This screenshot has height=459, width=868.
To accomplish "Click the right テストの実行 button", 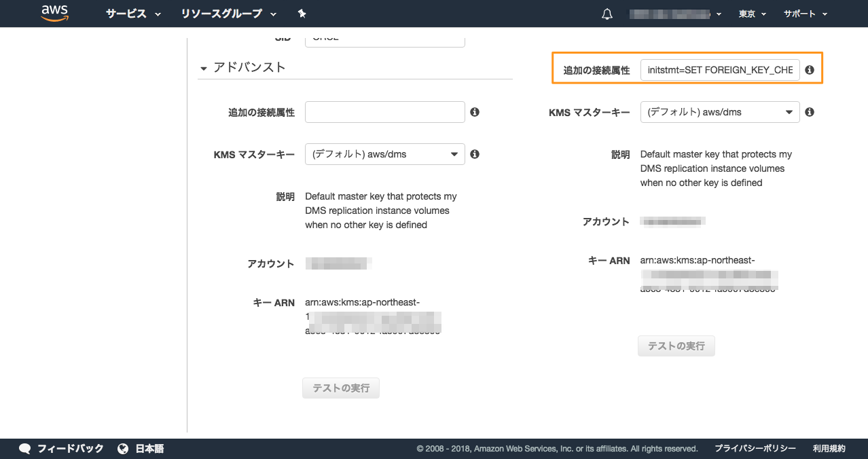I will 676,346.
